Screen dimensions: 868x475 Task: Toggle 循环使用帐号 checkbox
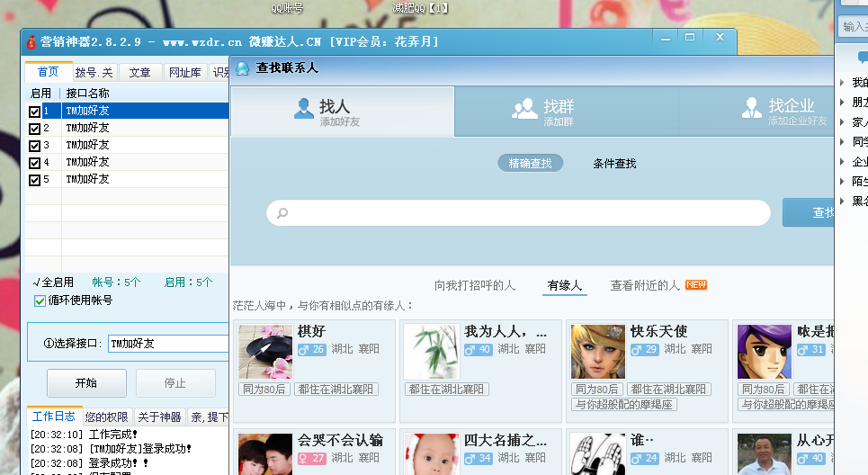40,300
